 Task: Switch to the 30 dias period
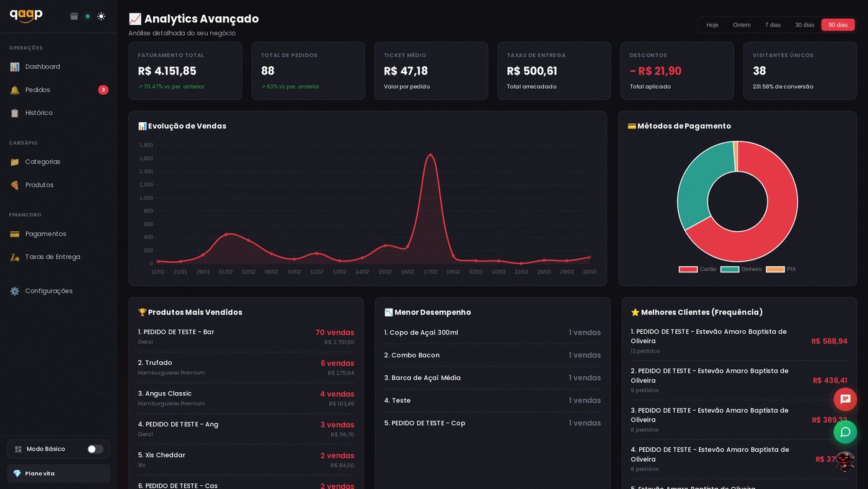pos(804,25)
